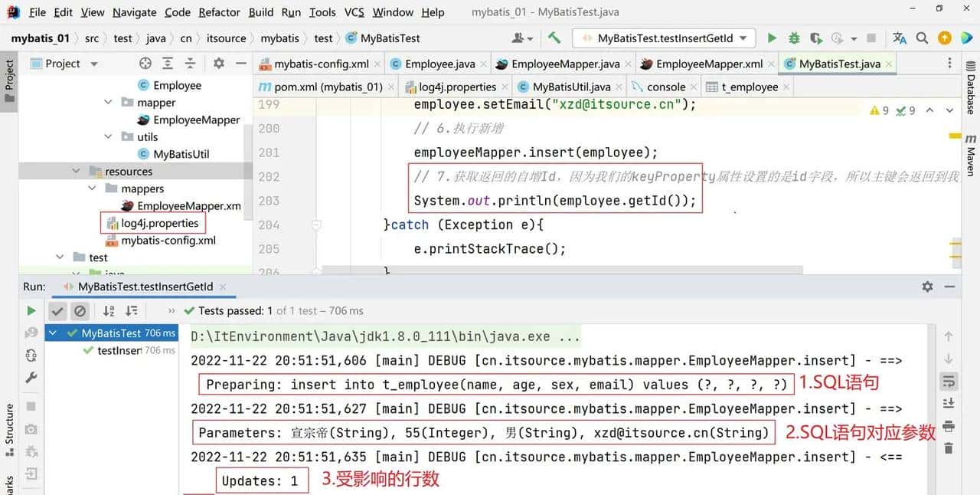Collapse the MyBatisTest node in test results
This screenshot has width=980, height=495.
(x=52, y=333)
